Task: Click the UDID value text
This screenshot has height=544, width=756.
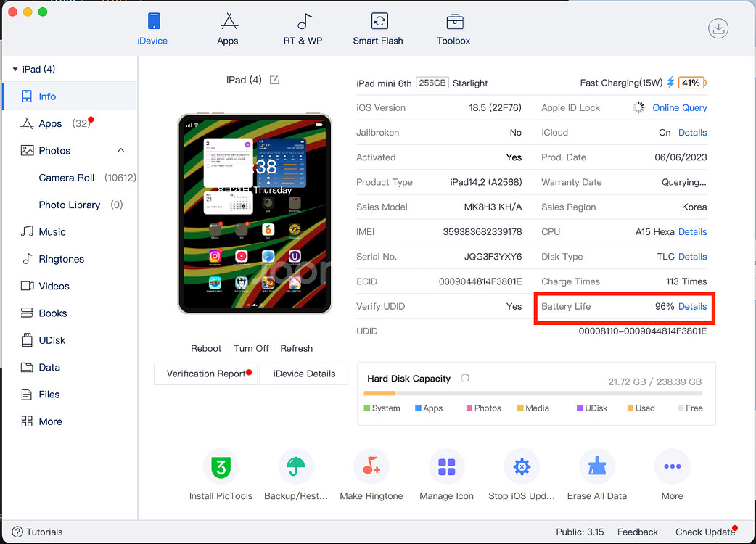Action: 643,331
